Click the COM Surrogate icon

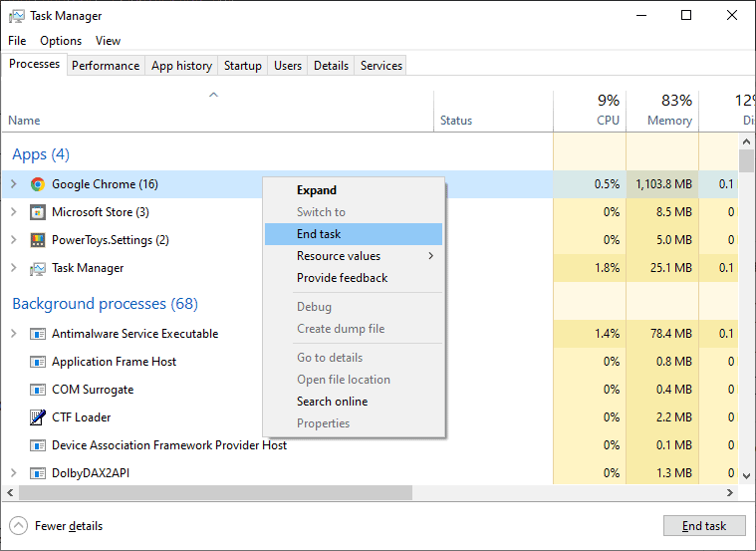point(38,390)
